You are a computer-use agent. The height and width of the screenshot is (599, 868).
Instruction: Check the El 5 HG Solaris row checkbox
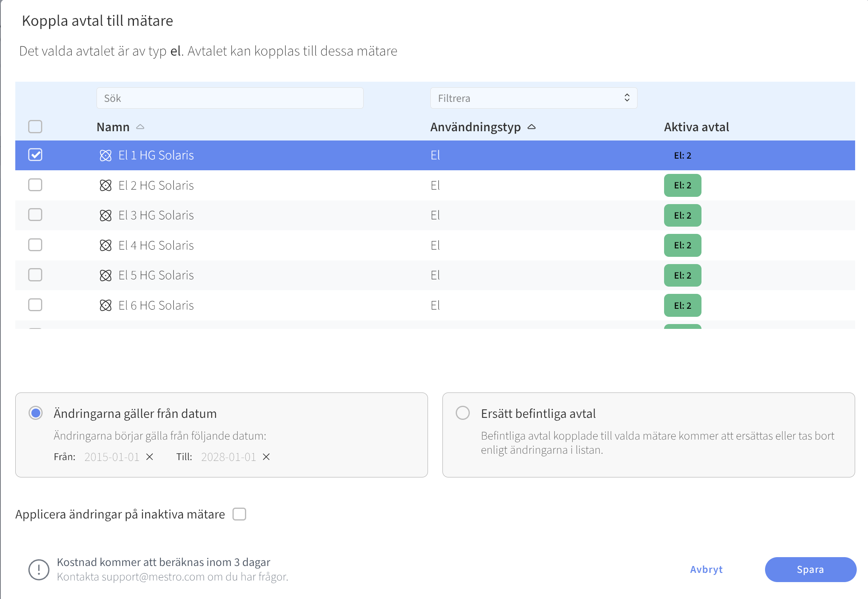[35, 275]
